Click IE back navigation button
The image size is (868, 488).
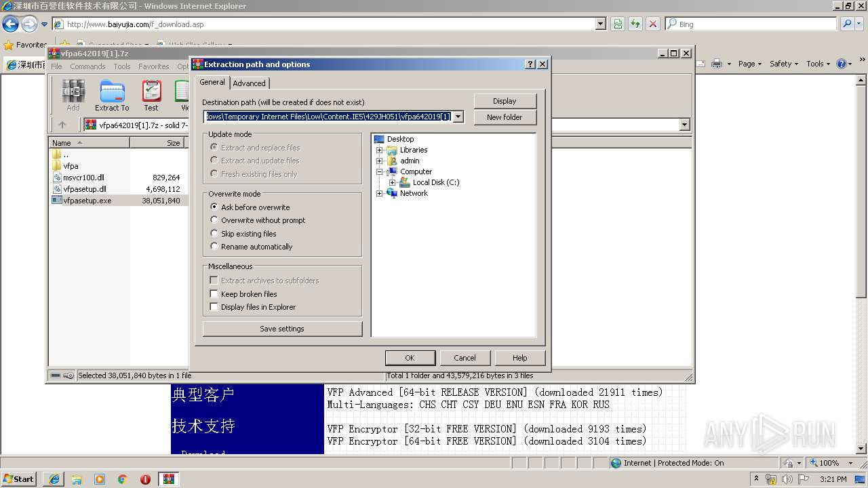tap(10, 24)
